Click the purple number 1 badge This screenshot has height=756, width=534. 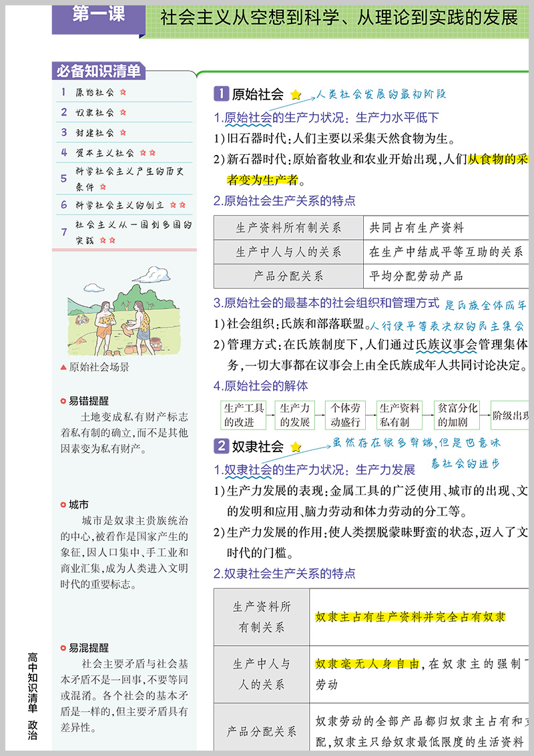point(221,94)
